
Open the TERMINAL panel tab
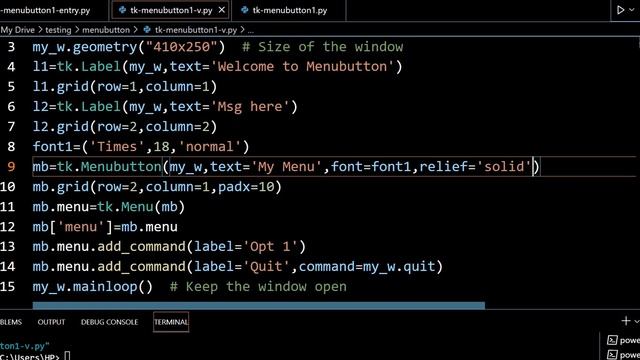pos(171,322)
